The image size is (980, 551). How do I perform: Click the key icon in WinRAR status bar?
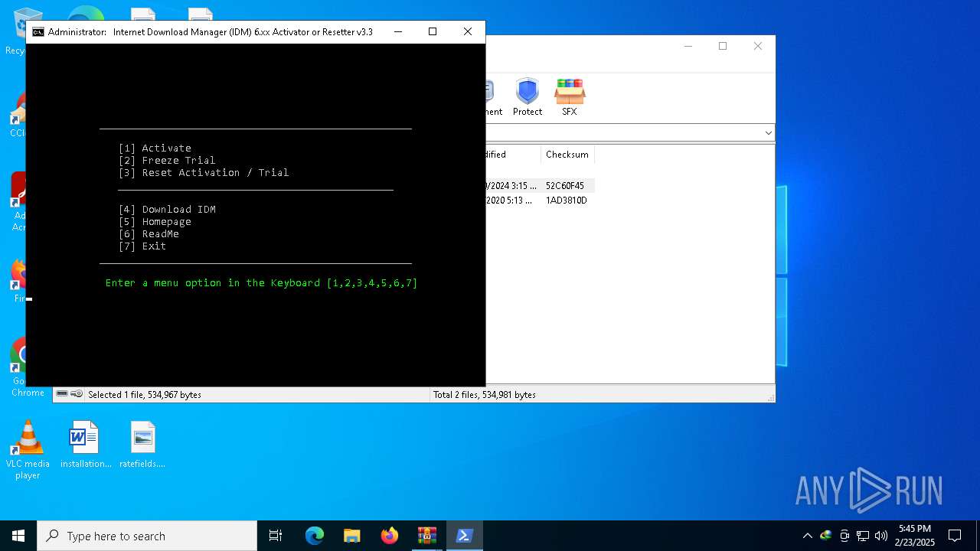77,394
